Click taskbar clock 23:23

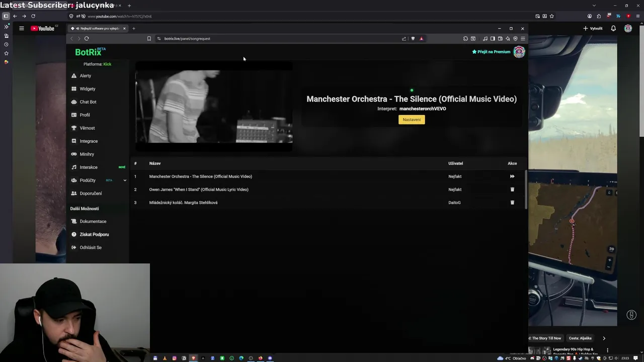coord(625,358)
